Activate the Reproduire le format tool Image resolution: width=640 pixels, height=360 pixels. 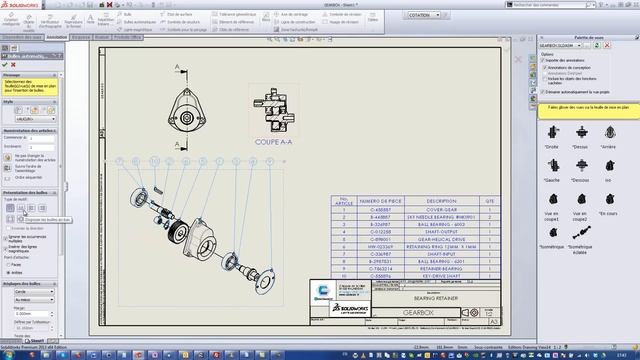click(73, 21)
